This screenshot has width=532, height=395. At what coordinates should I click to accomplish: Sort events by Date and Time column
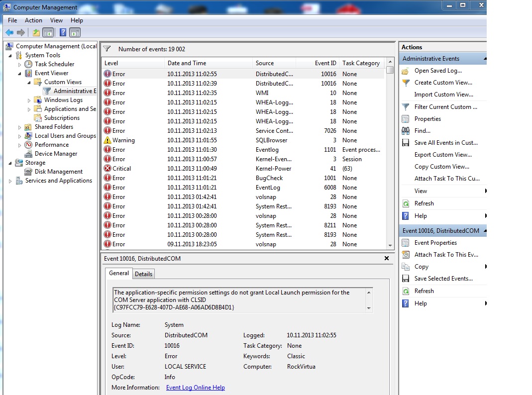[x=209, y=63]
